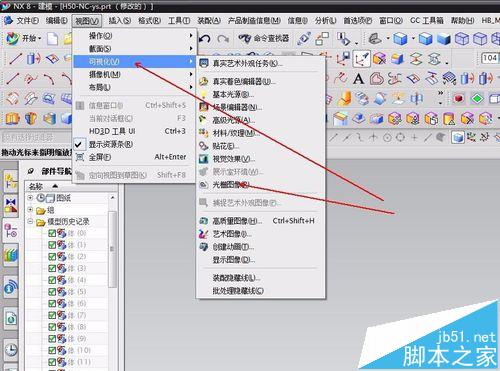Open the assembly navigator top tab in resource bar
This screenshot has width=500, height=371.
coord(11,182)
